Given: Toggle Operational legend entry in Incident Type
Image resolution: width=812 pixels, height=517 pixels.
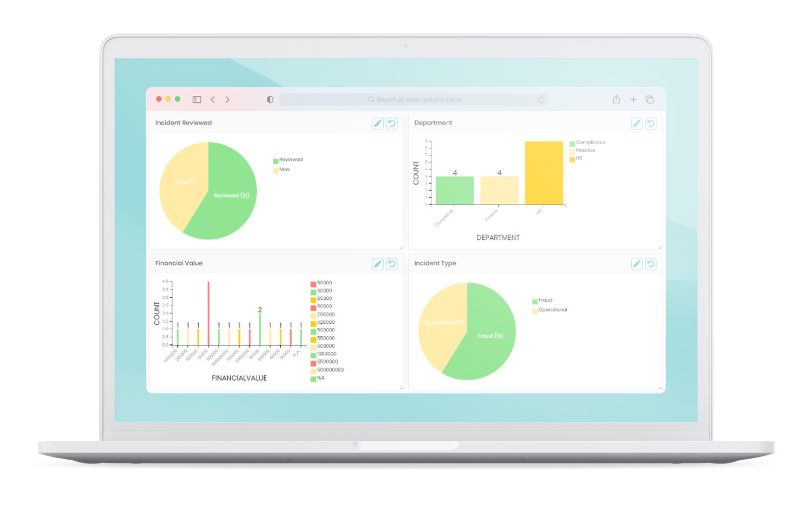Looking at the screenshot, I should [549, 310].
